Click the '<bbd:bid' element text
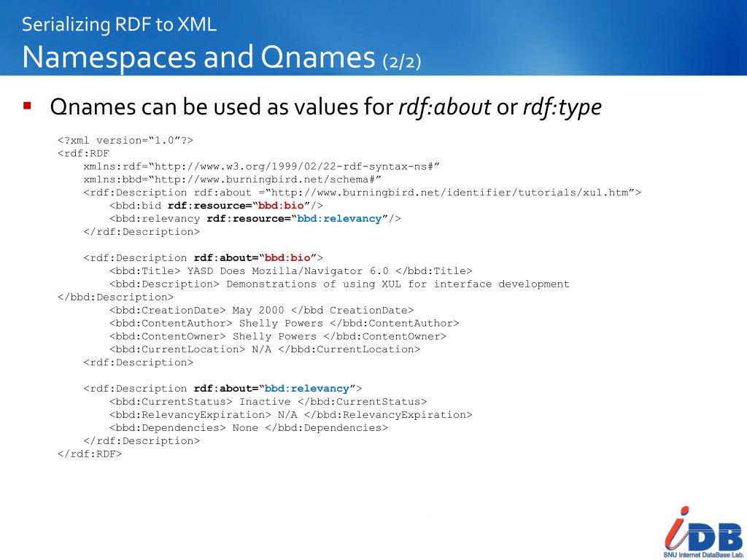Viewport: 747px width, 560px height. tap(135, 206)
